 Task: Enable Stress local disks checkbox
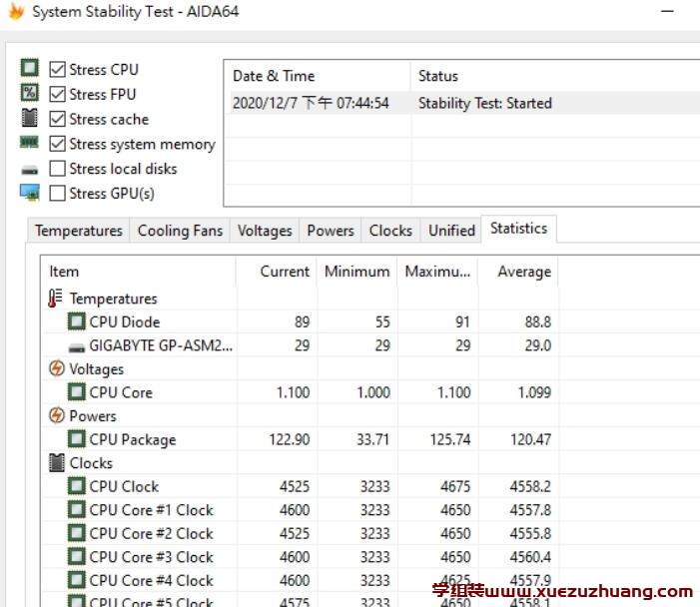(x=58, y=169)
